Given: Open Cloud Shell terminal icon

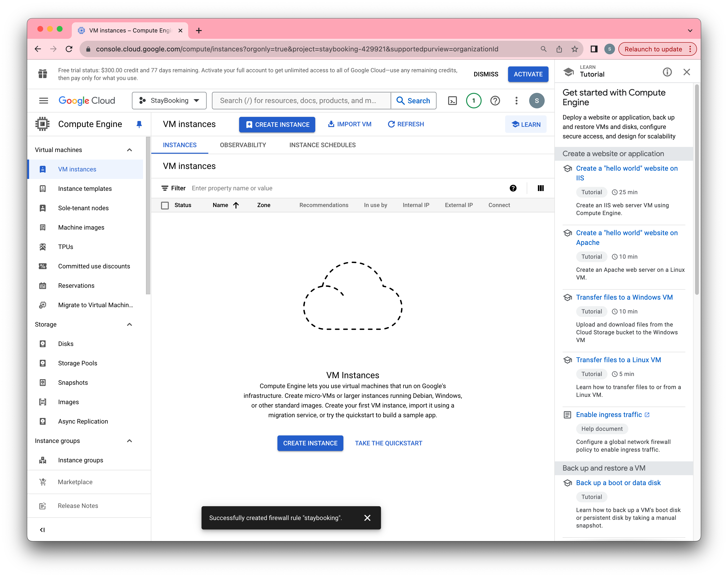Looking at the screenshot, I should (452, 101).
